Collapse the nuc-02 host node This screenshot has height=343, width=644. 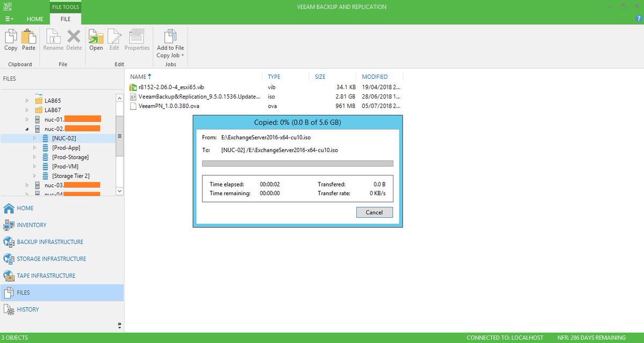(x=27, y=129)
